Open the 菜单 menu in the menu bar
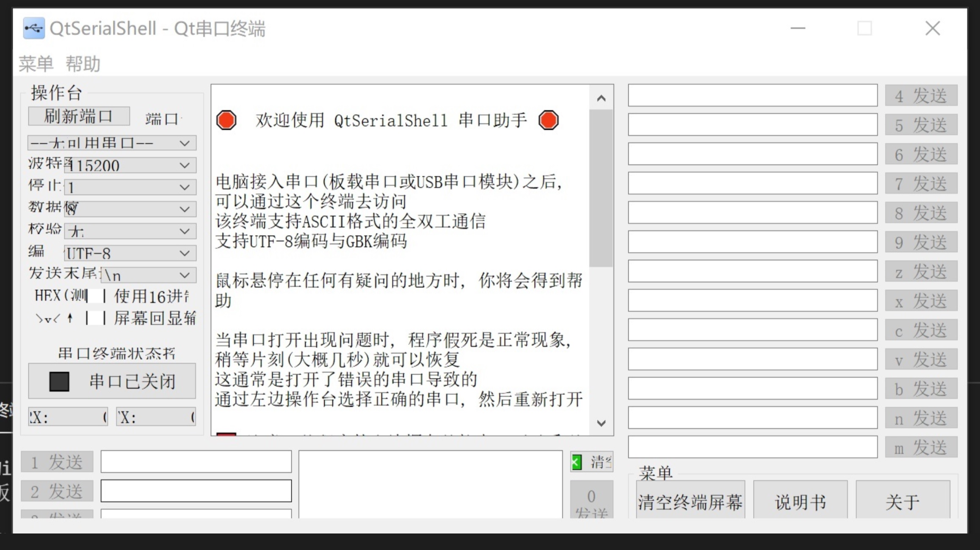The height and width of the screenshot is (550, 980). (x=36, y=64)
